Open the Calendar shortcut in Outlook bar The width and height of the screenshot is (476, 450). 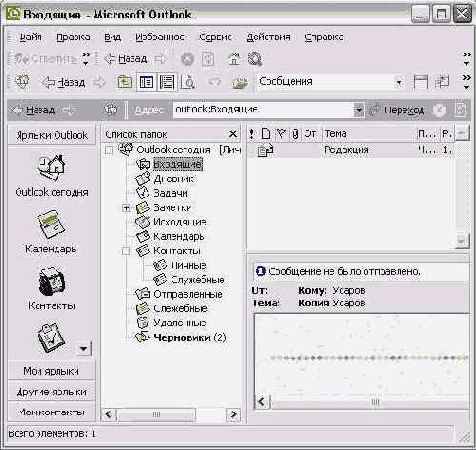51,224
